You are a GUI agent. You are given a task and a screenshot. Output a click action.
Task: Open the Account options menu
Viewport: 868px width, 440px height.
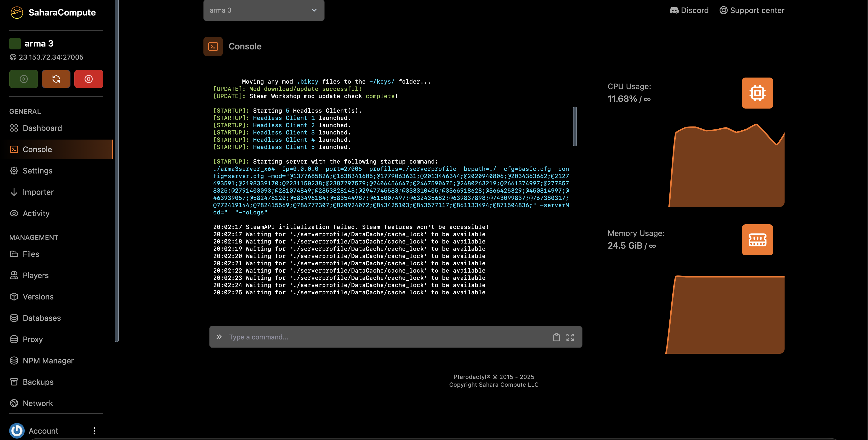pos(94,431)
